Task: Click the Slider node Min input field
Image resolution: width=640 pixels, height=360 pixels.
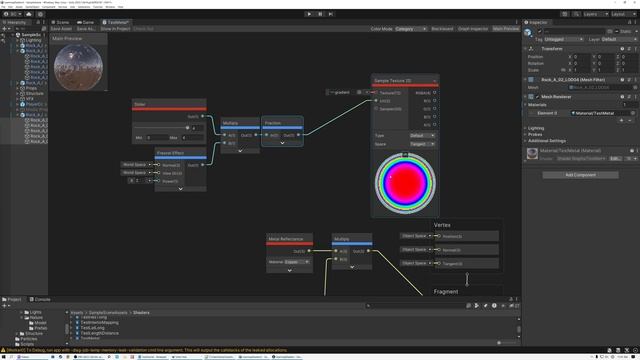Action: click(156, 138)
